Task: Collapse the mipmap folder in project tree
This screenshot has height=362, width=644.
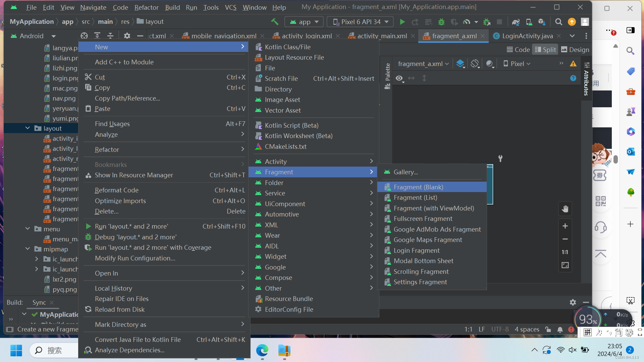Action: [x=28, y=249]
